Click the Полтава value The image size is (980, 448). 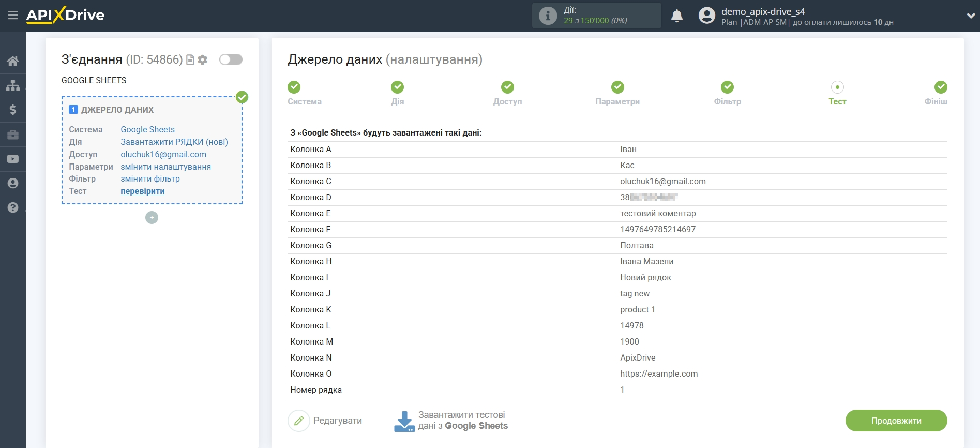637,245
